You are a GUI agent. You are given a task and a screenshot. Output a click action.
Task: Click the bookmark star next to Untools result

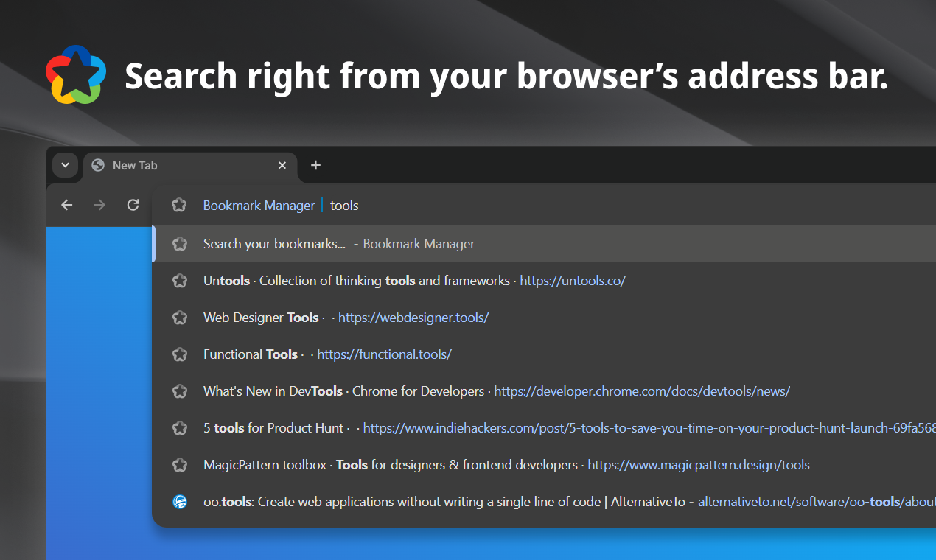[x=180, y=281]
